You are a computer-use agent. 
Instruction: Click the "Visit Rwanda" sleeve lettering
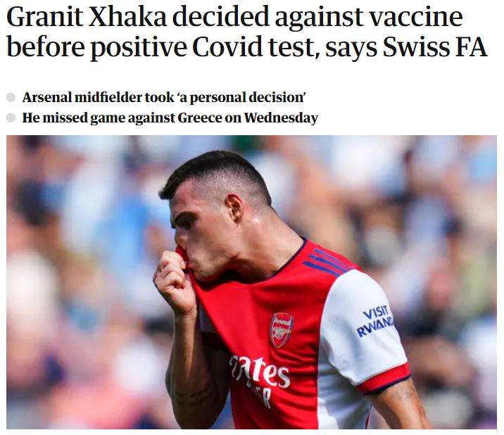tap(374, 322)
